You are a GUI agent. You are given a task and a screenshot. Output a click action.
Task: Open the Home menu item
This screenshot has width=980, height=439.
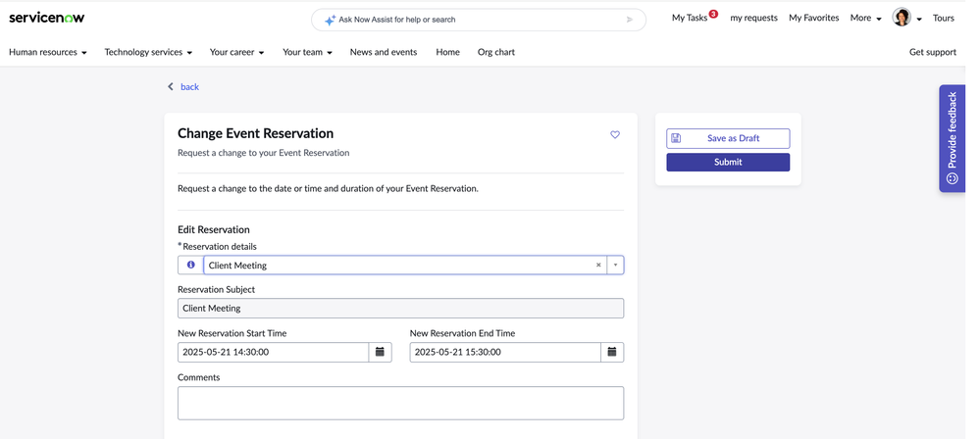[x=447, y=52]
